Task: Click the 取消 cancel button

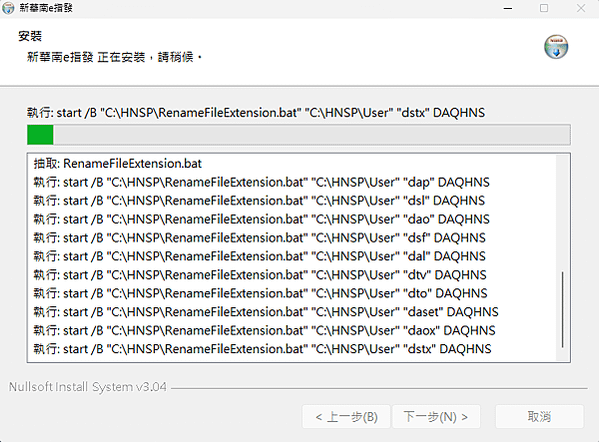Action: point(539,416)
